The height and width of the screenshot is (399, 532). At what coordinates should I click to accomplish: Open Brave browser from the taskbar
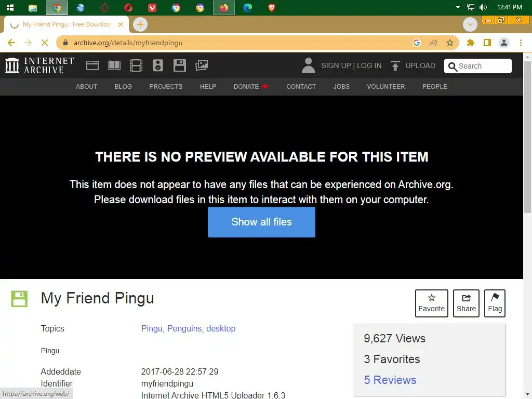[x=271, y=7]
